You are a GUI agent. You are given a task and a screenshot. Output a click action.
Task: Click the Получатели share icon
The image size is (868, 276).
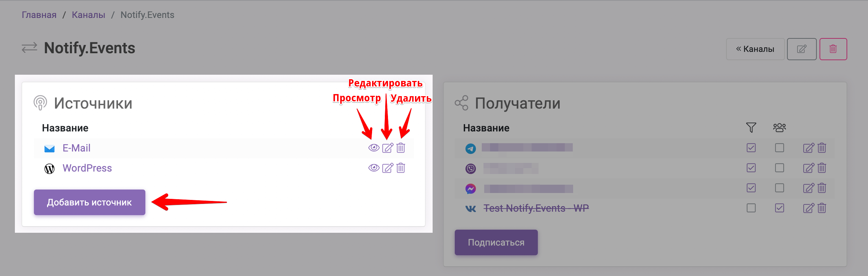[461, 103]
